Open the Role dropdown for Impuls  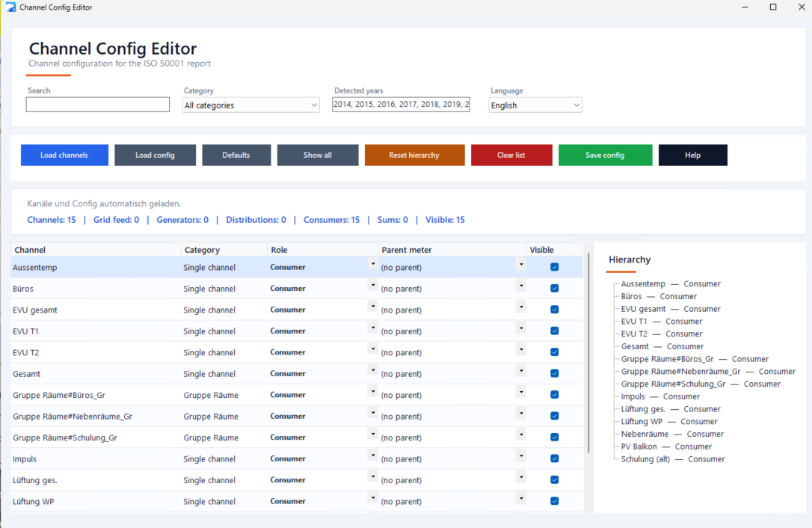coord(373,455)
